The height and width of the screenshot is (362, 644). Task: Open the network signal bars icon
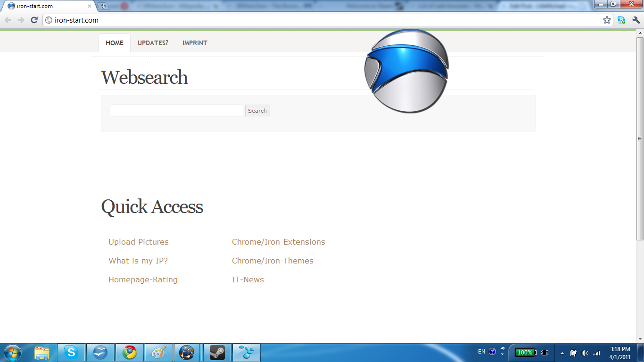pyautogui.click(x=596, y=353)
